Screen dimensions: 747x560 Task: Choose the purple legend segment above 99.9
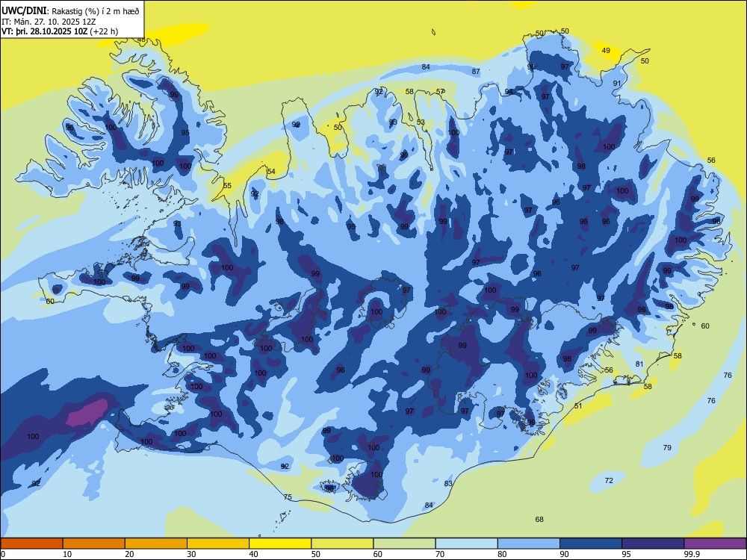pos(715,544)
